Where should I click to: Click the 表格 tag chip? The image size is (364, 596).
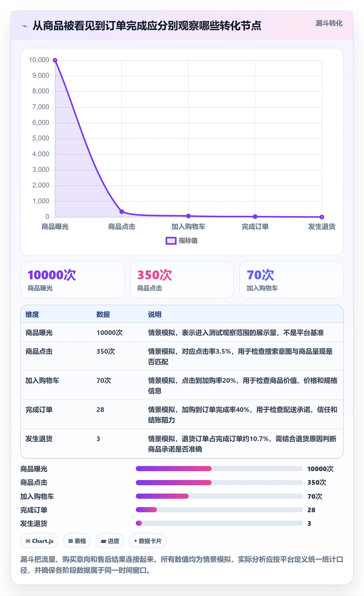(77, 541)
